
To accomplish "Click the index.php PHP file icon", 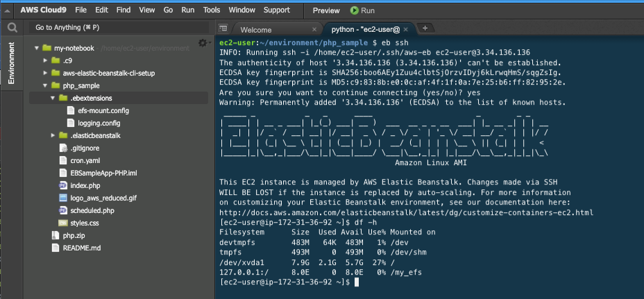I will (63, 186).
